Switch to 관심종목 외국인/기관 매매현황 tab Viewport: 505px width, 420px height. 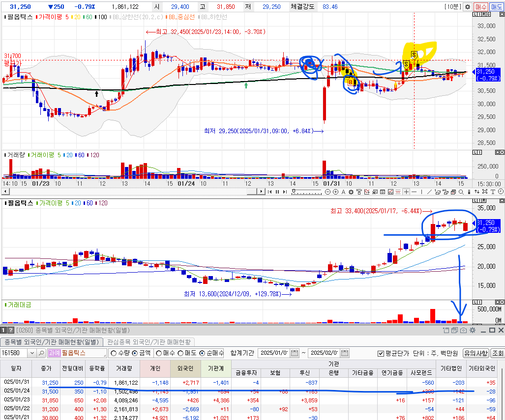pyautogui.click(x=149, y=342)
